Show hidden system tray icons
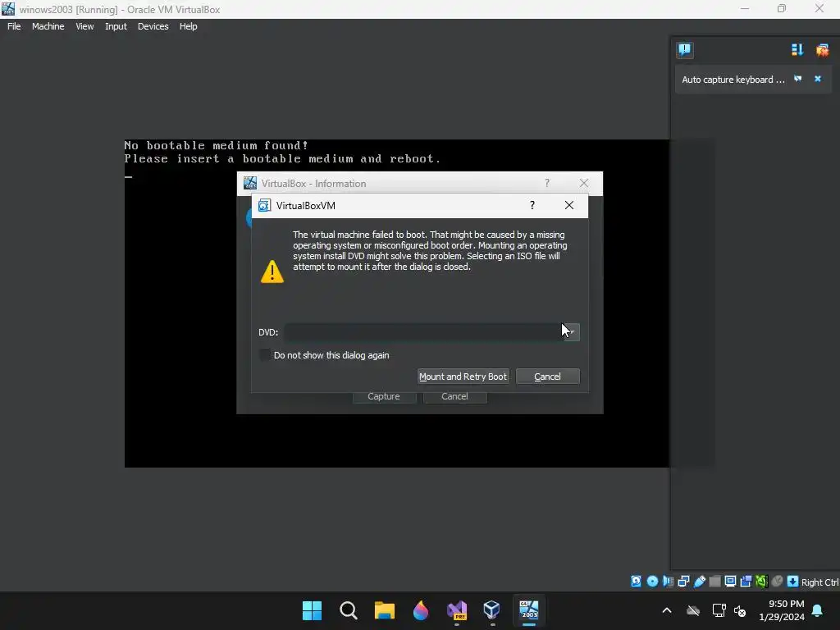The image size is (840, 630). (x=666, y=610)
